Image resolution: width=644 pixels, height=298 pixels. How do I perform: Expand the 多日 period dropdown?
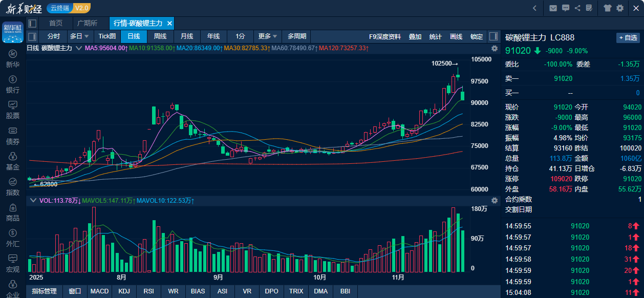(x=80, y=36)
